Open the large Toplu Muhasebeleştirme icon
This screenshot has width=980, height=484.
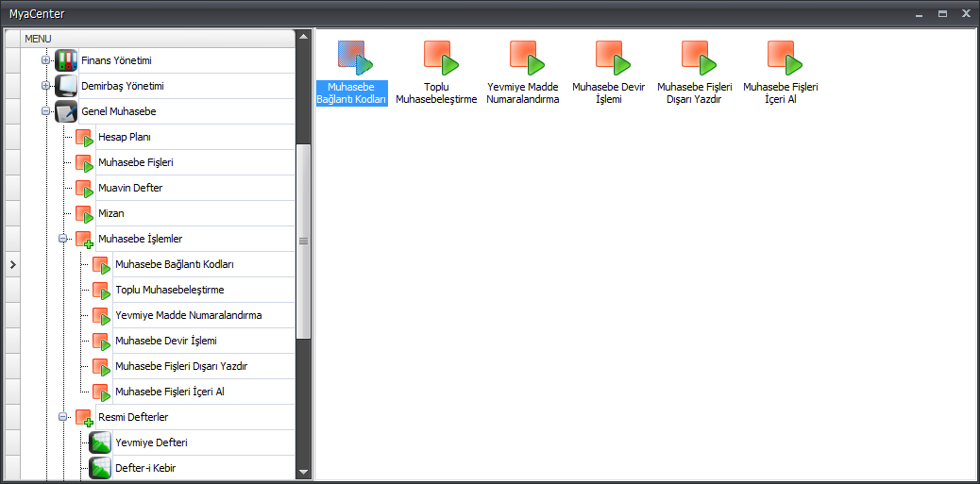tap(441, 58)
